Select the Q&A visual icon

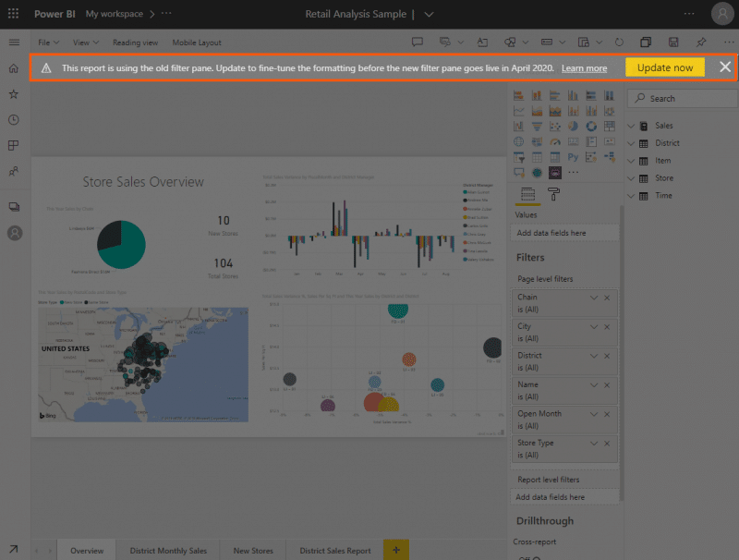[x=518, y=173]
